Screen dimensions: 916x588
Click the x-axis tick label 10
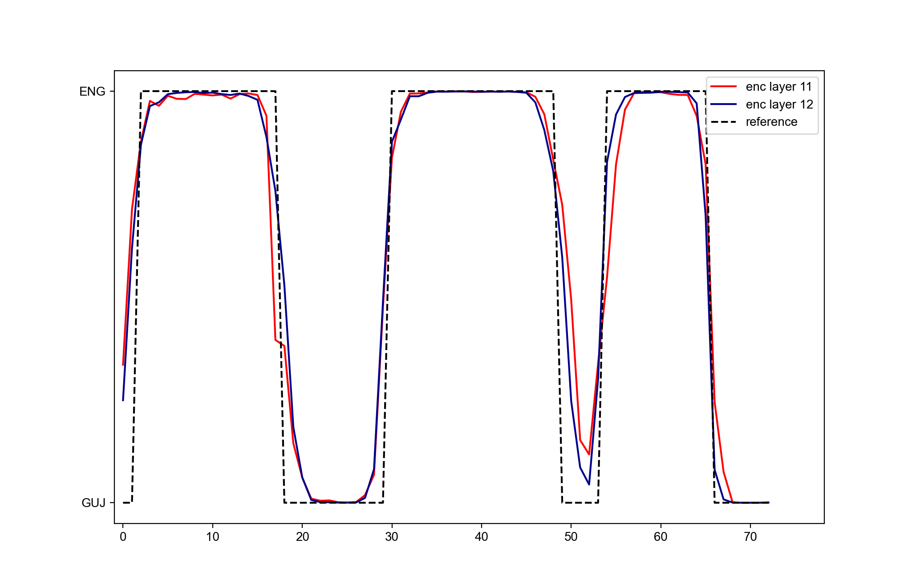pos(213,537)
